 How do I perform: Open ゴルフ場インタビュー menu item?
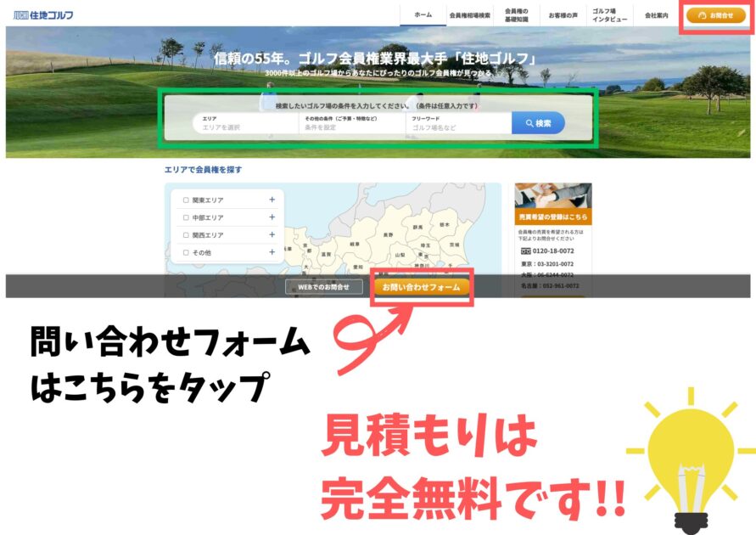tap(609, 15)
